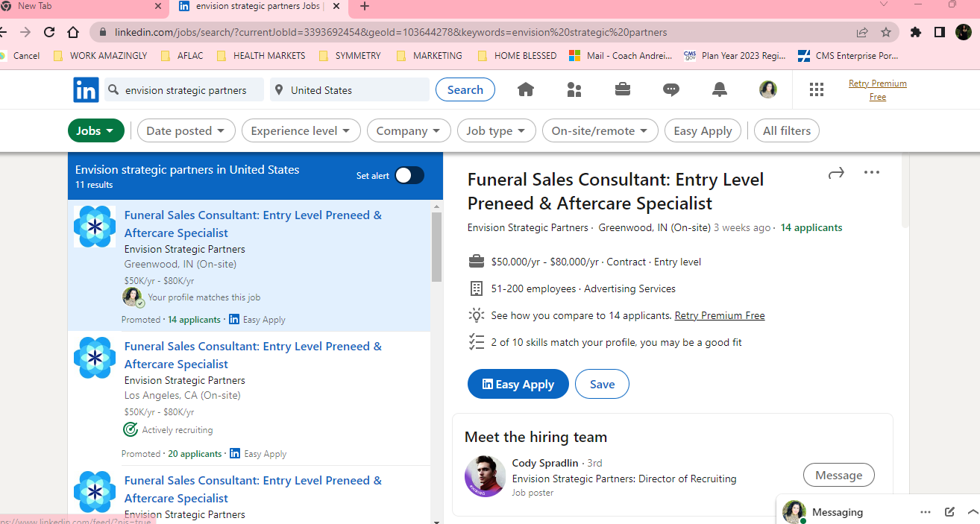Open the Jobs green dropdown
This screenshot has height=524, width=980.
tap(95, 130)
